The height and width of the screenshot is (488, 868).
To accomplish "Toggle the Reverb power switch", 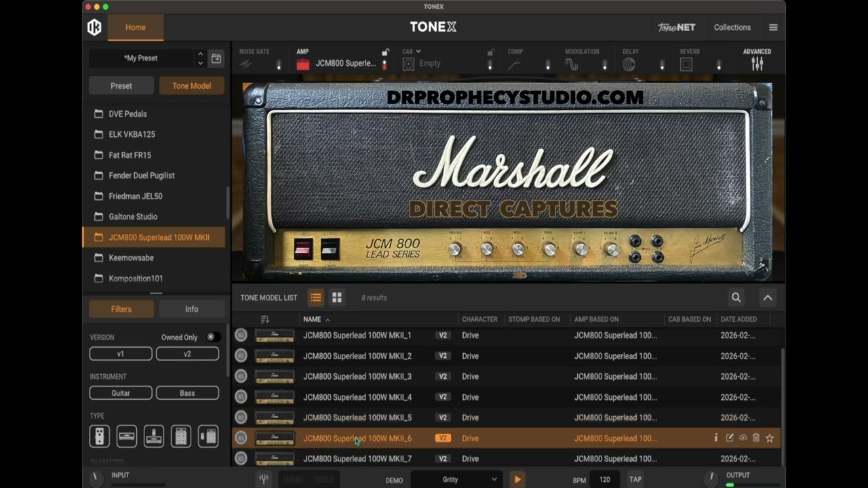I will pos(719,65).
